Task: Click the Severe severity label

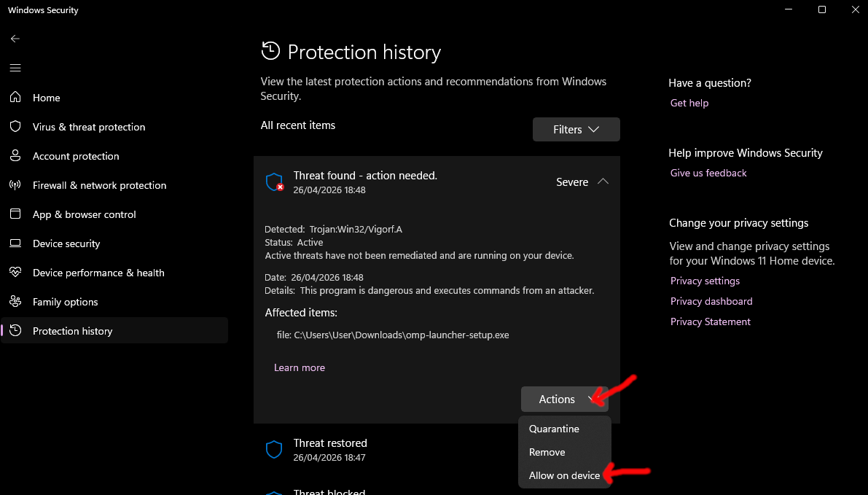Action: click(572, 182)
